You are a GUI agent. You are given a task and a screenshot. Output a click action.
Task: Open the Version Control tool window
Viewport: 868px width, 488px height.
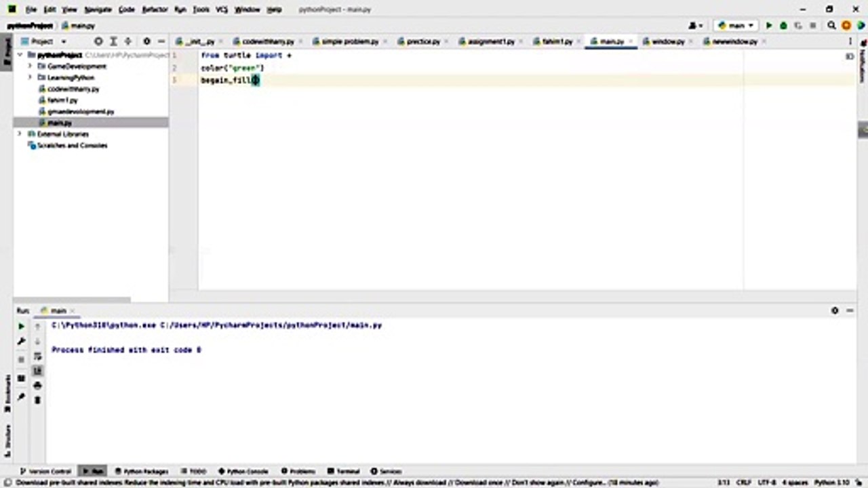pos(46,471)
